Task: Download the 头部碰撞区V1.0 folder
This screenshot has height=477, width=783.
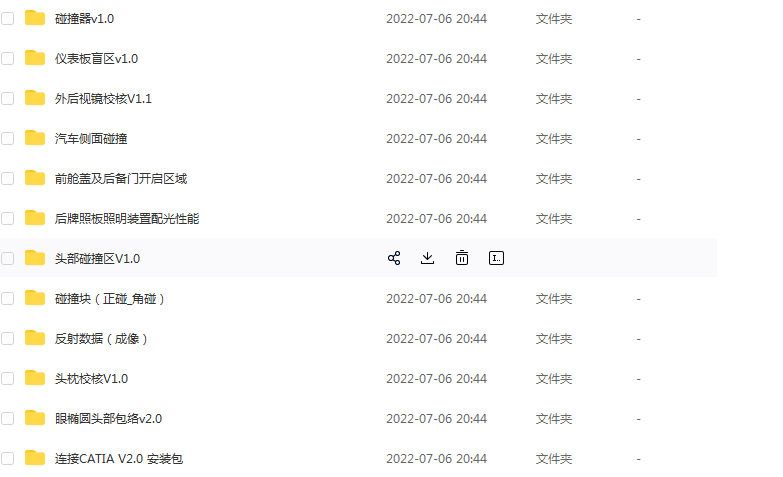Action: tap(427, 258)
